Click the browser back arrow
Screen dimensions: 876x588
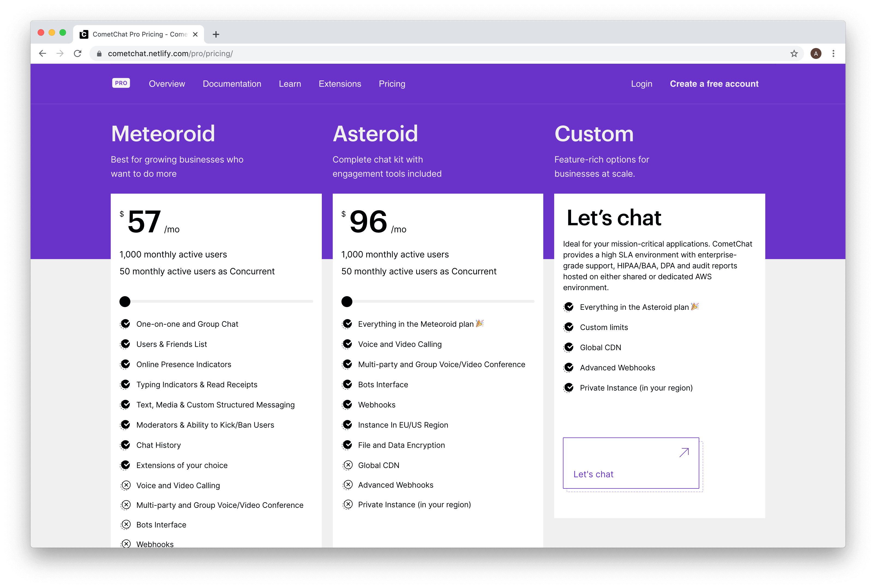click(43, 54)
